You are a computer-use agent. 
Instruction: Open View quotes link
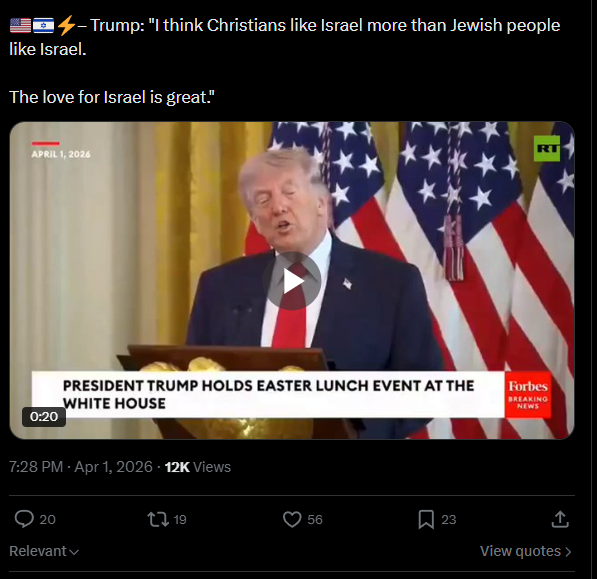pyautogui.click(x=525, y=551)
